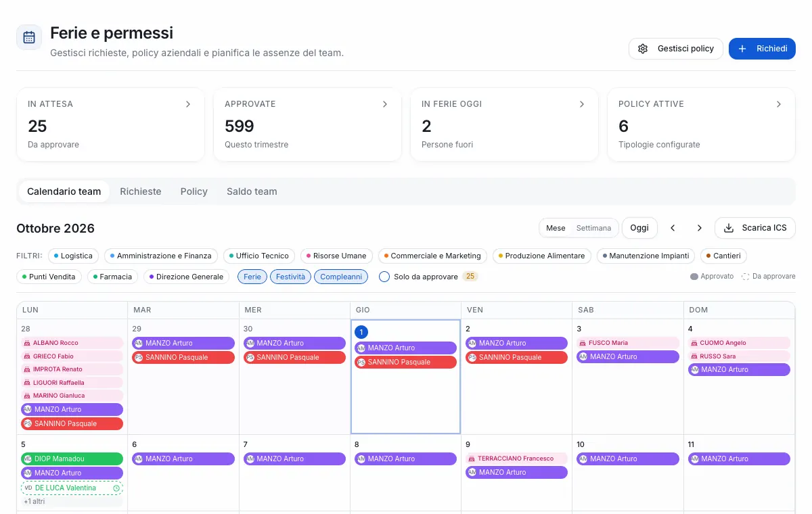This screenshot has width=812, height=514.
Task: Switch to the Calendario team tab
Action: [64, 191]
